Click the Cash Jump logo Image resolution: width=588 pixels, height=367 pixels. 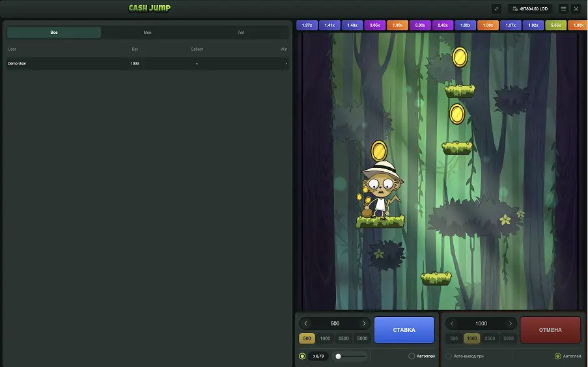tap(149, 8)
